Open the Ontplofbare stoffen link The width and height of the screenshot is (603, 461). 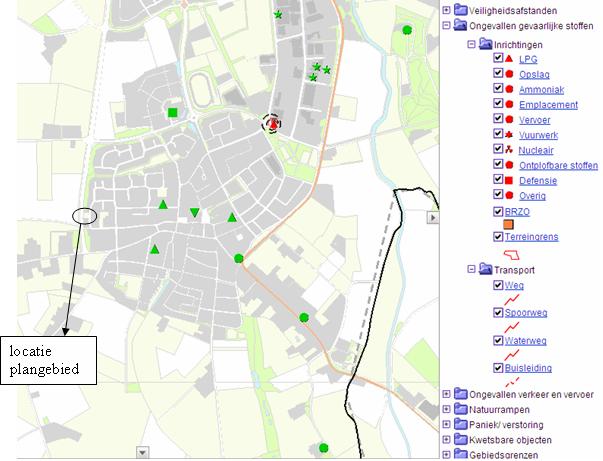[558, 166]
